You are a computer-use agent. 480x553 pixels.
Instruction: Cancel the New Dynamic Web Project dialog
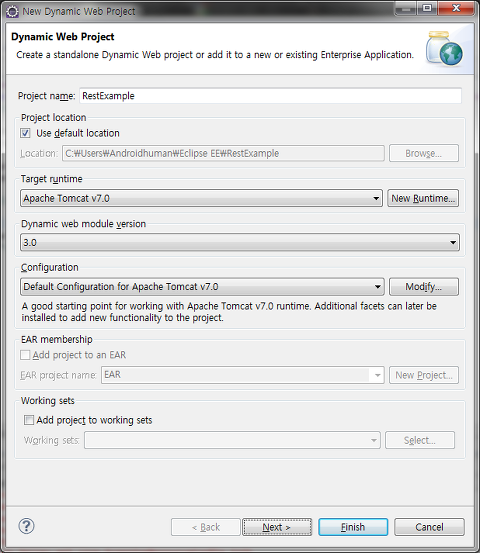click(x=429, y=527)
